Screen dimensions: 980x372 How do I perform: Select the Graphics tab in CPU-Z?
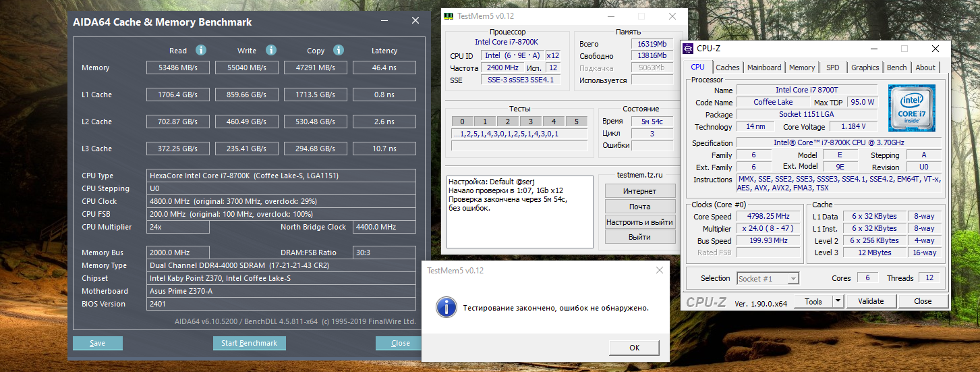pyautogui.click(x=865, y=68)
